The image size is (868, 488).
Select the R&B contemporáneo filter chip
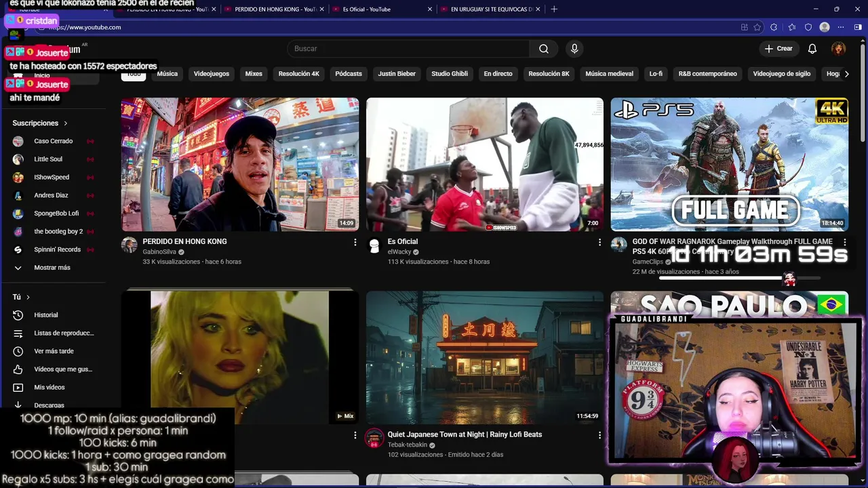[708, 74]
